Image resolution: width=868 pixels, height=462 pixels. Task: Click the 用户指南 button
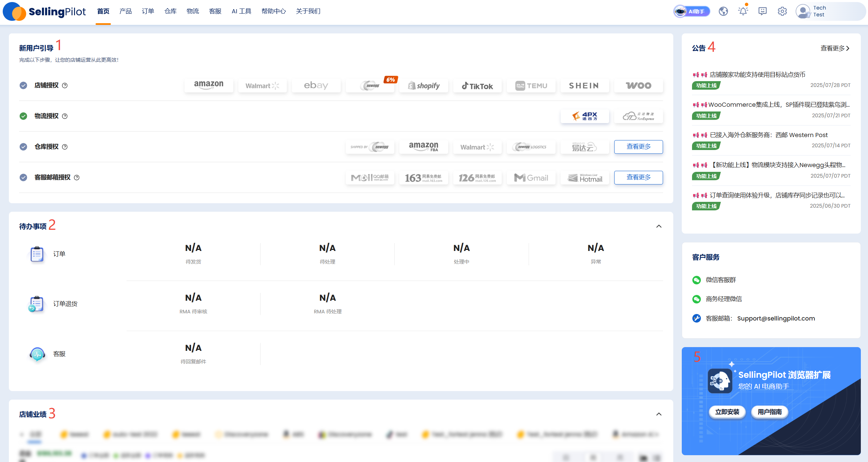tap(770, 412)
